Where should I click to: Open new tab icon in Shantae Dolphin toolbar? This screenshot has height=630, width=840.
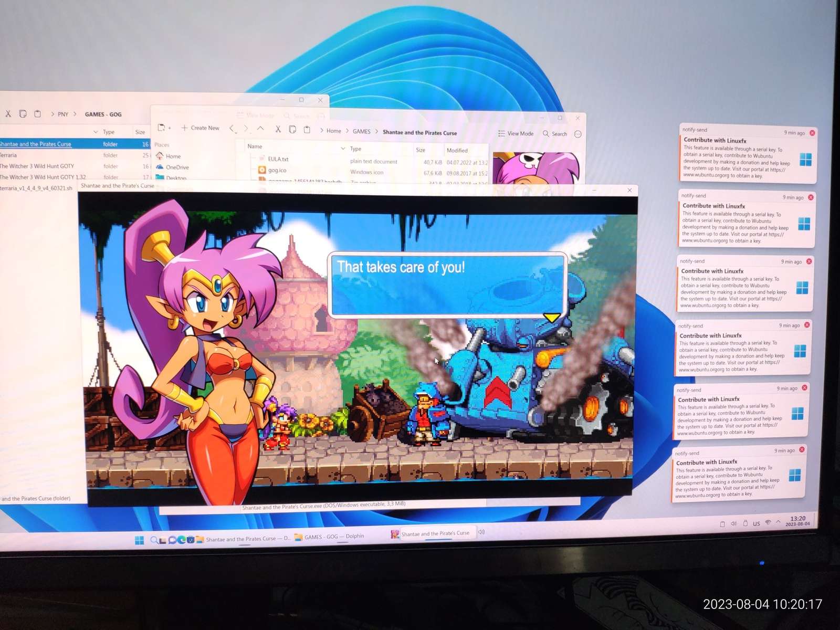tap(163, 128)
